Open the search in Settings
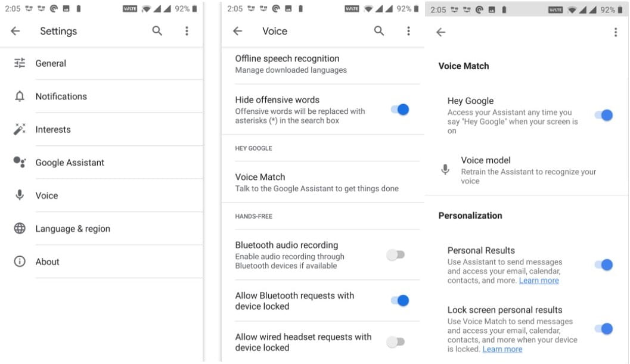Screen dimensions: 630x364 (x=157, y=30)
